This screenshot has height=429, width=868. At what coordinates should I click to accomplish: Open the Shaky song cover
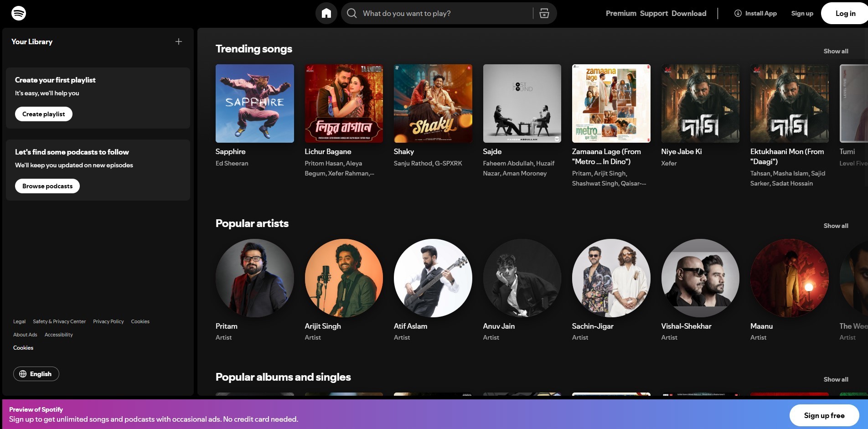pos(433,103)
